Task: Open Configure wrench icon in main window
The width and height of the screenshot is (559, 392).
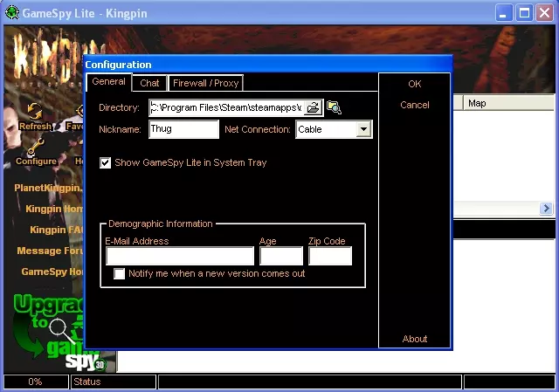Action: pos(36,147)
